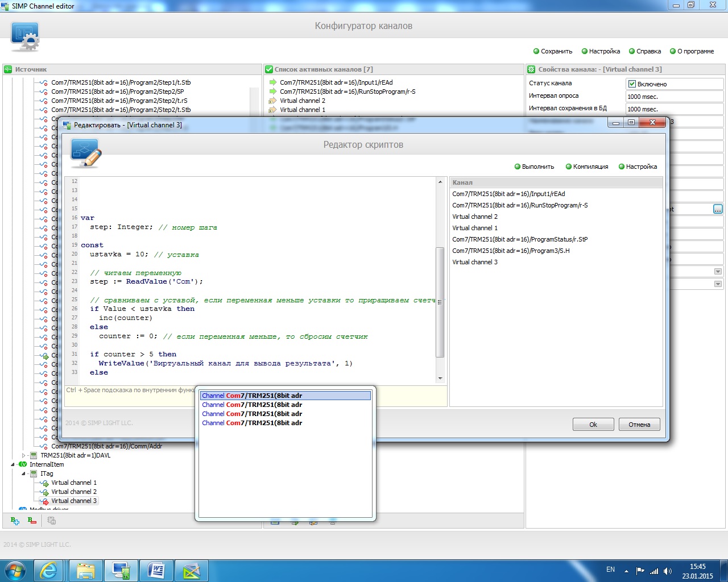Image resolution: width=728 pixels, height=582 pixels.
Task: Click the ReadValue('Com') code line
Action: click(x=146, y=281)
